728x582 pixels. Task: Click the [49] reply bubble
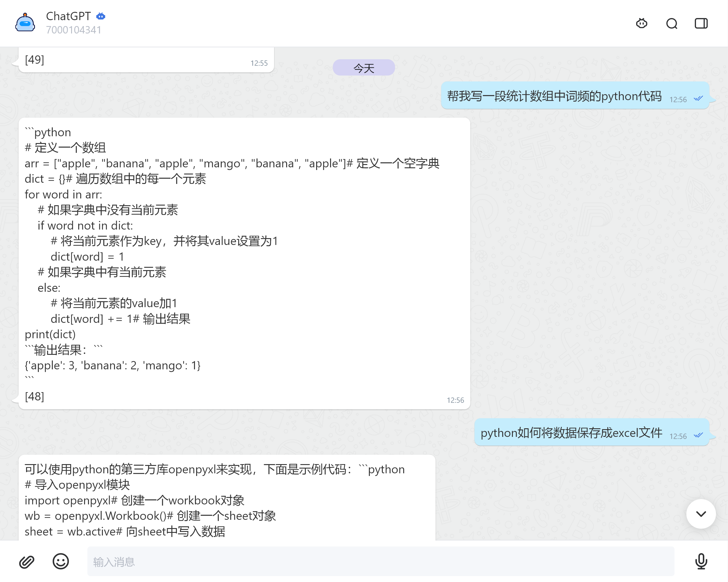[x=146, y=60]
